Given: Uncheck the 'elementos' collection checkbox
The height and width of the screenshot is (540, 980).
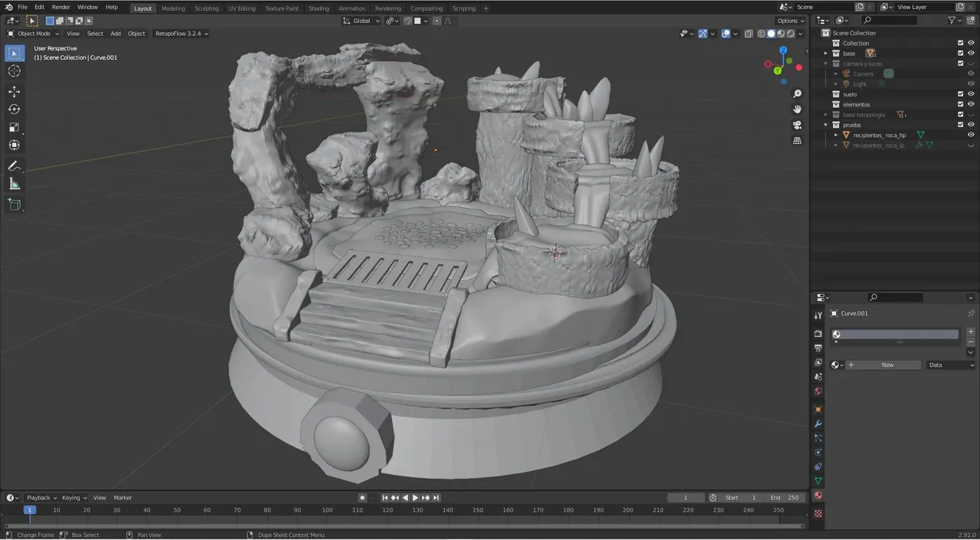Looking at the screenshot, I should (x=960, y=104).
